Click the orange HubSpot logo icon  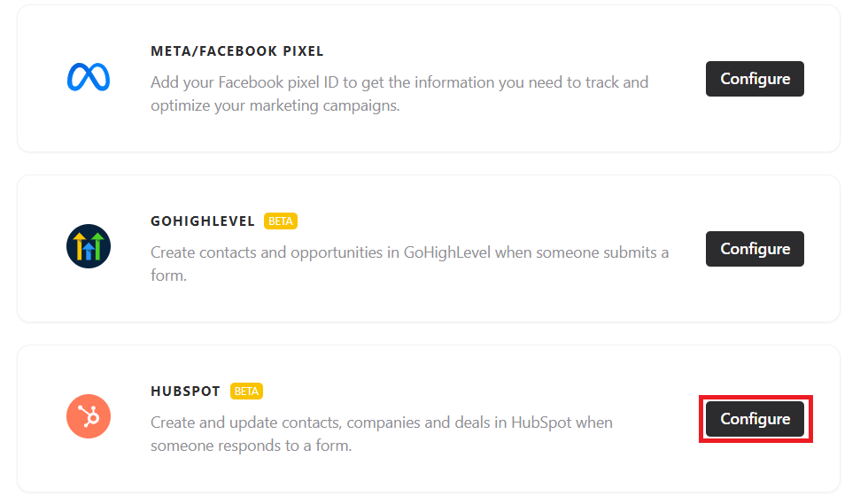click(89, 416)
